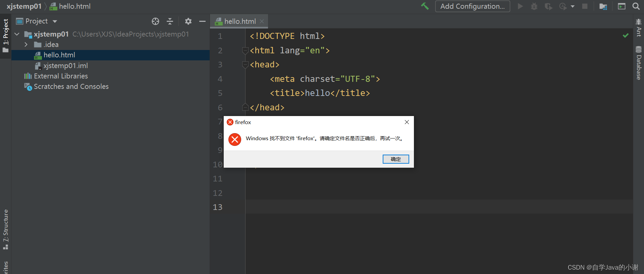Click hello.html breadcrumb in navigation bar

coord(70,6)
